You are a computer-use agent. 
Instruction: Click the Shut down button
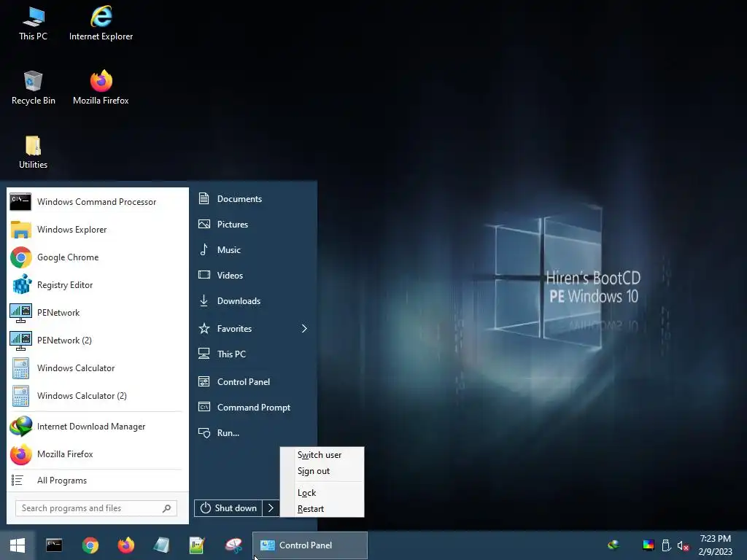[x=228, y=508]
